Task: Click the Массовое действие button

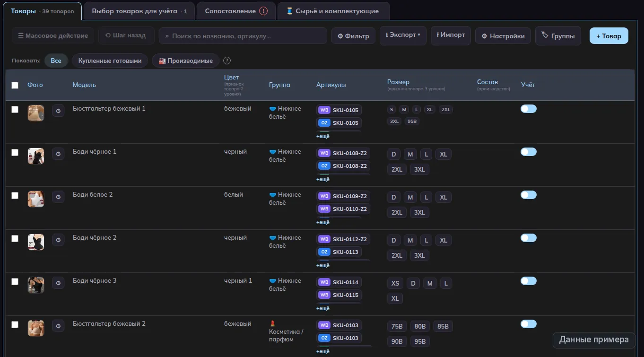Action: (53, 36)
